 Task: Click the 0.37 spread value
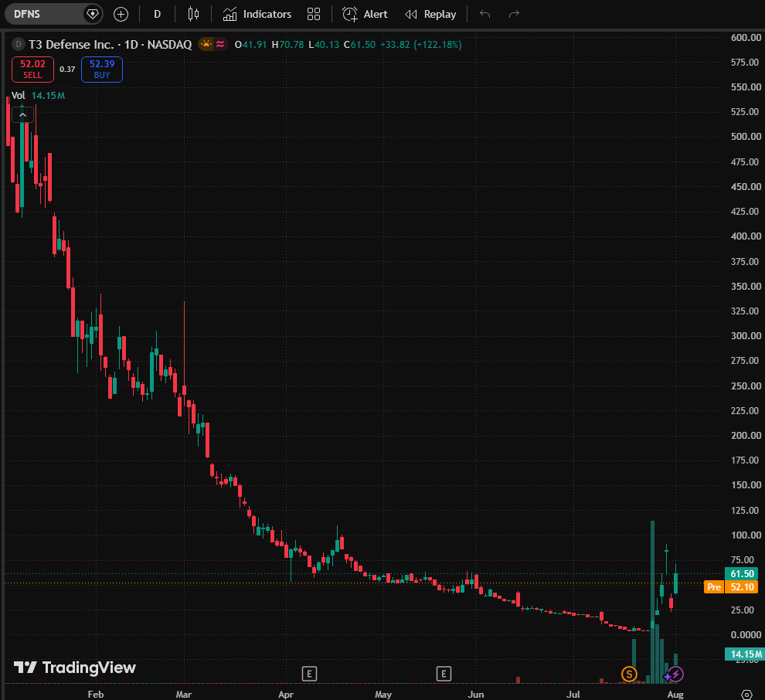[67, 70]
